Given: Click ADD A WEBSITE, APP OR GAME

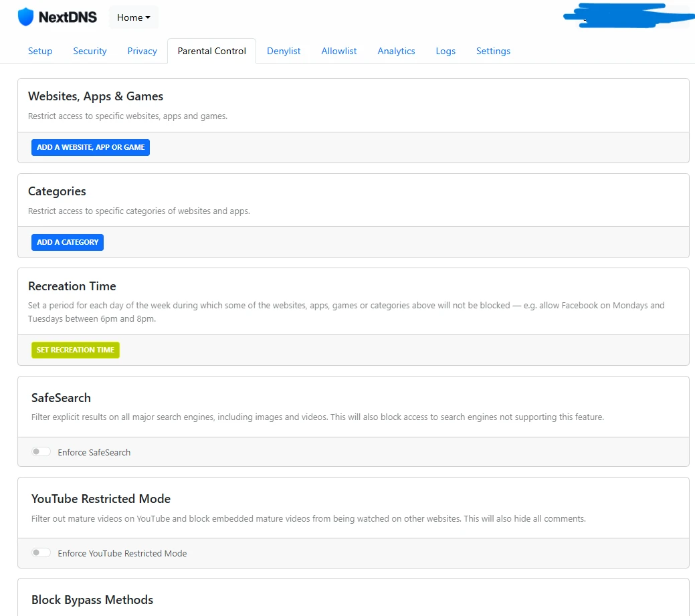Looking at the screenshot, I should [x=90, y=147].
